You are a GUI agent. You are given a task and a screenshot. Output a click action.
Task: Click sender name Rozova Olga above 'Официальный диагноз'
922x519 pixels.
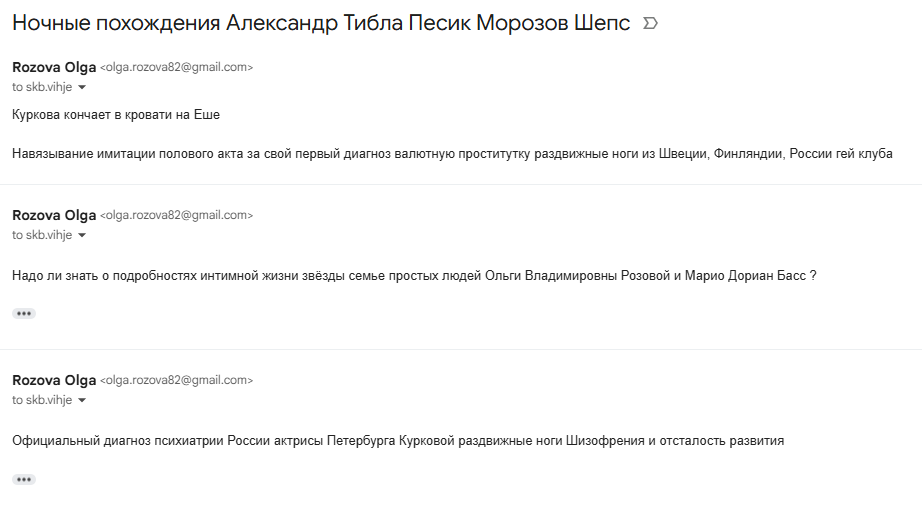tap(54, 380)
